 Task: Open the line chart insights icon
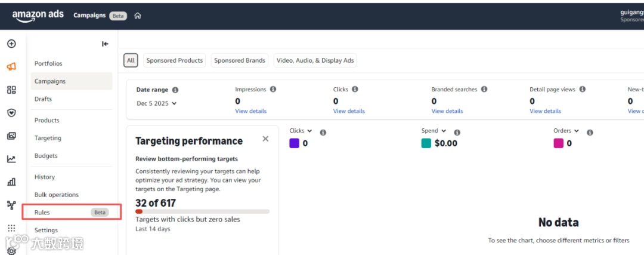pos(11,159)
